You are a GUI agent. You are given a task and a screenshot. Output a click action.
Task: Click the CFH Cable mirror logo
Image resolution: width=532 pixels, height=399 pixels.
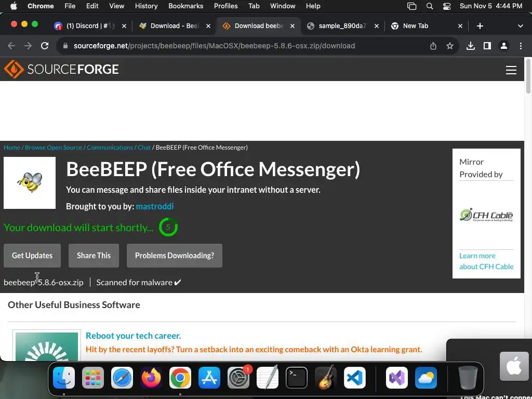pyautogui.click(x=486, y=215)
